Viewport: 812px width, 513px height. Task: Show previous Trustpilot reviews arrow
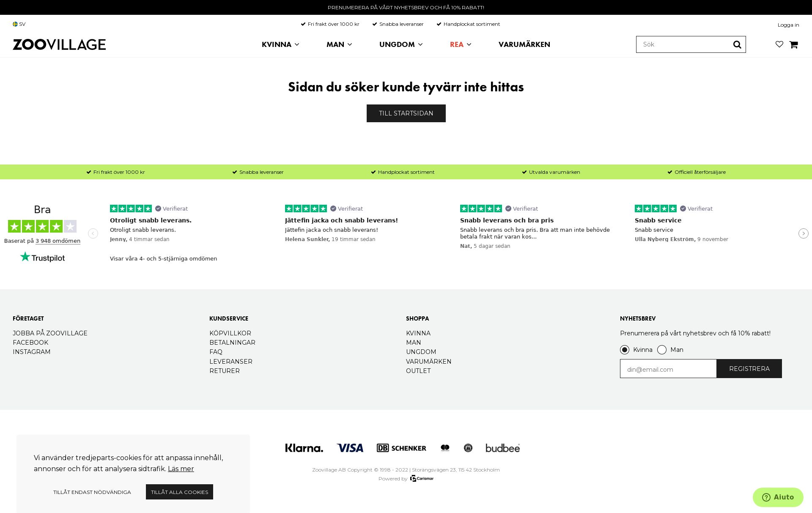point(93,233)
